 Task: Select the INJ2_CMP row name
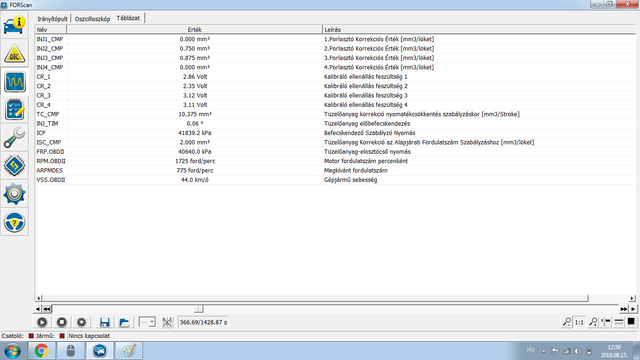(50, 49)
